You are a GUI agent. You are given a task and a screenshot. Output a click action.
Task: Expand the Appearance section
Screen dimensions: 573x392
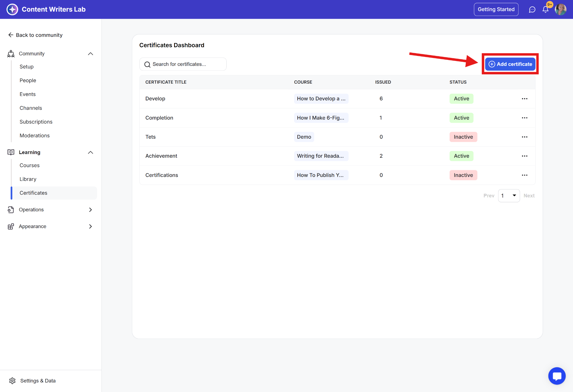[90, 226]
